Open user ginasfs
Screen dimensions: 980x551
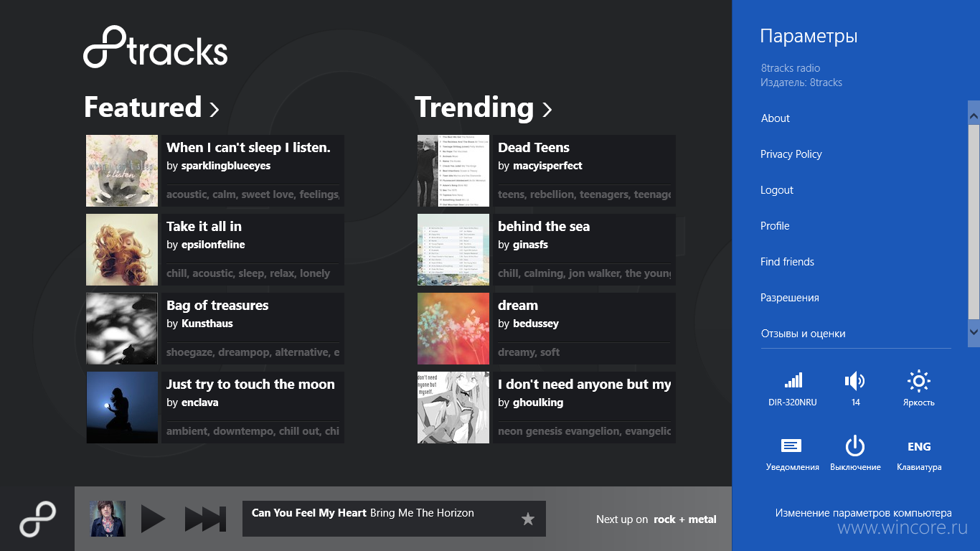click(530, 245)
